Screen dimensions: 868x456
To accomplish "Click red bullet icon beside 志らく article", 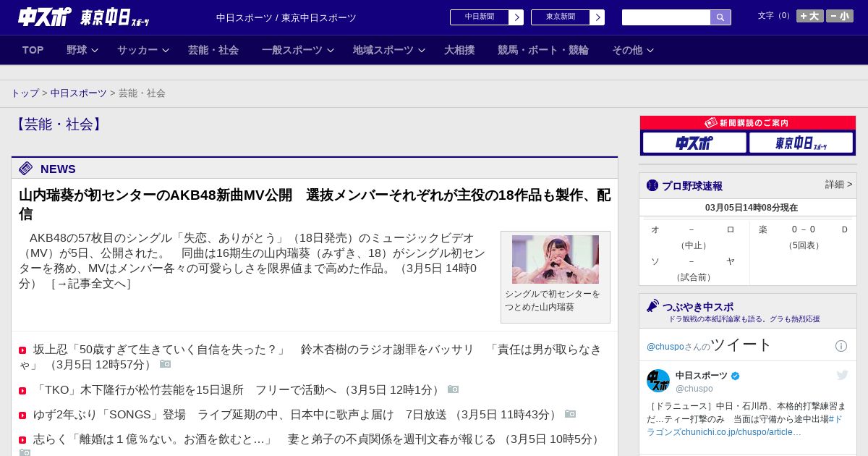I will tap(22, 440).
